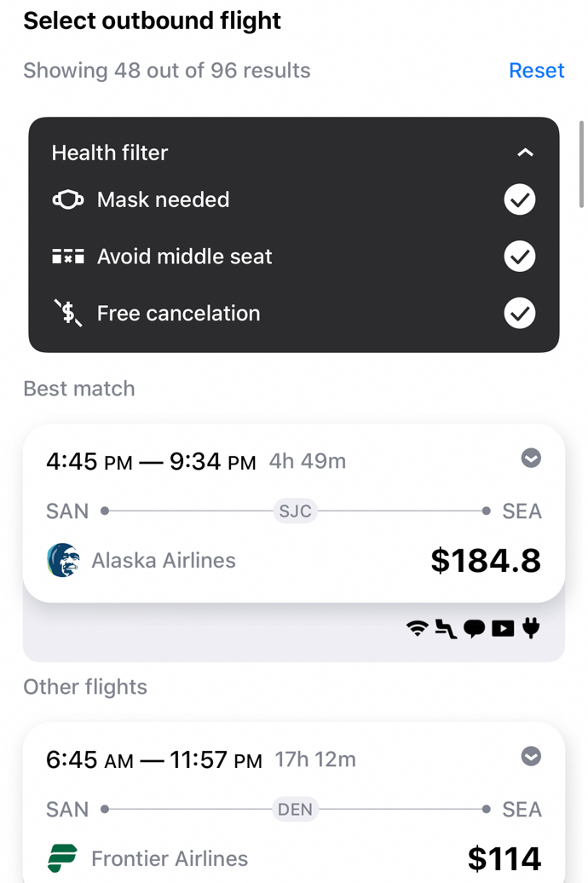The image size is (588, 883).
Task: Click the seat legroom amenity icon
Action: [446, 629]
